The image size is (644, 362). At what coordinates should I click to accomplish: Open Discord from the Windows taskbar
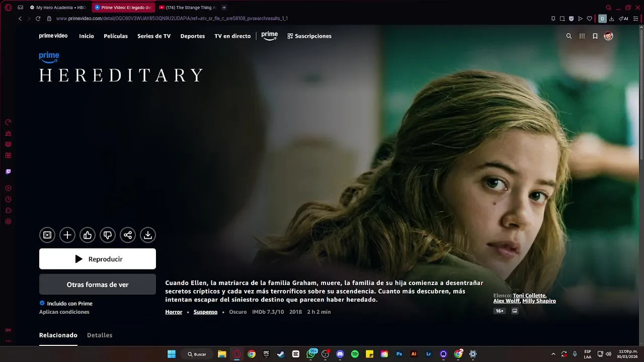click(340, 354)
